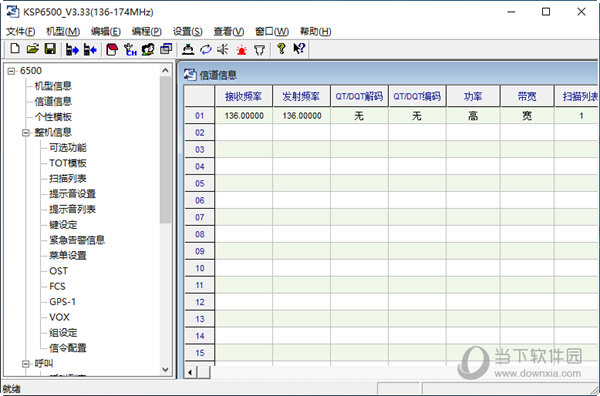Viewport: 600px width, 396px height.
Task: Select 个性模板 in the tree
Action: [53, 117]
